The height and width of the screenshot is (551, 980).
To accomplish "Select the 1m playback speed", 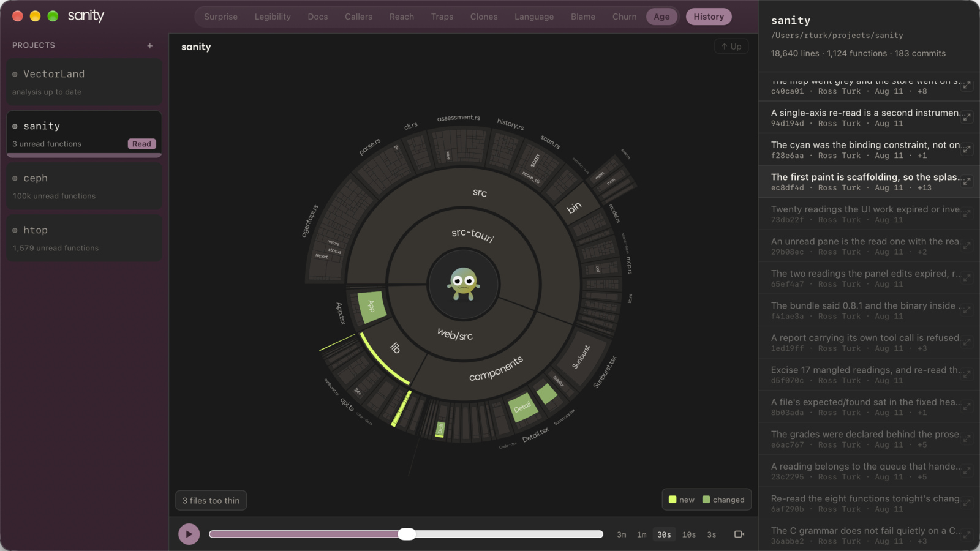I will click(641, 534).
